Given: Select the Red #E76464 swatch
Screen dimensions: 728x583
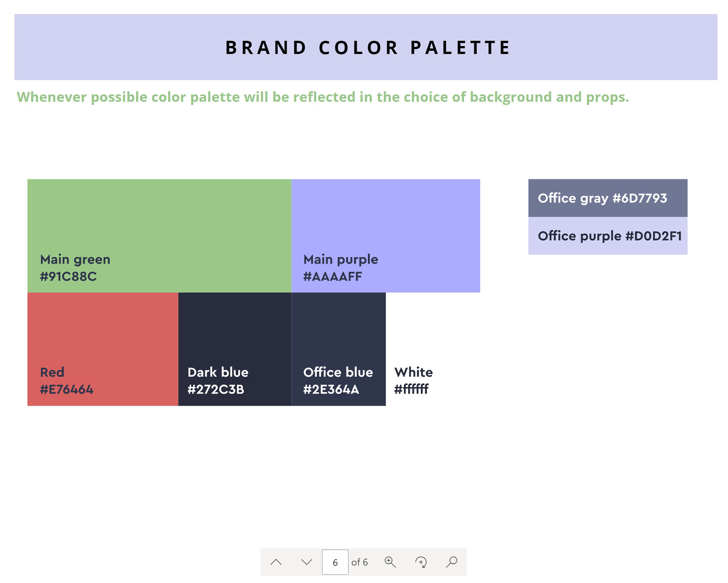Looking at the screenshot, I should [103, 349].
